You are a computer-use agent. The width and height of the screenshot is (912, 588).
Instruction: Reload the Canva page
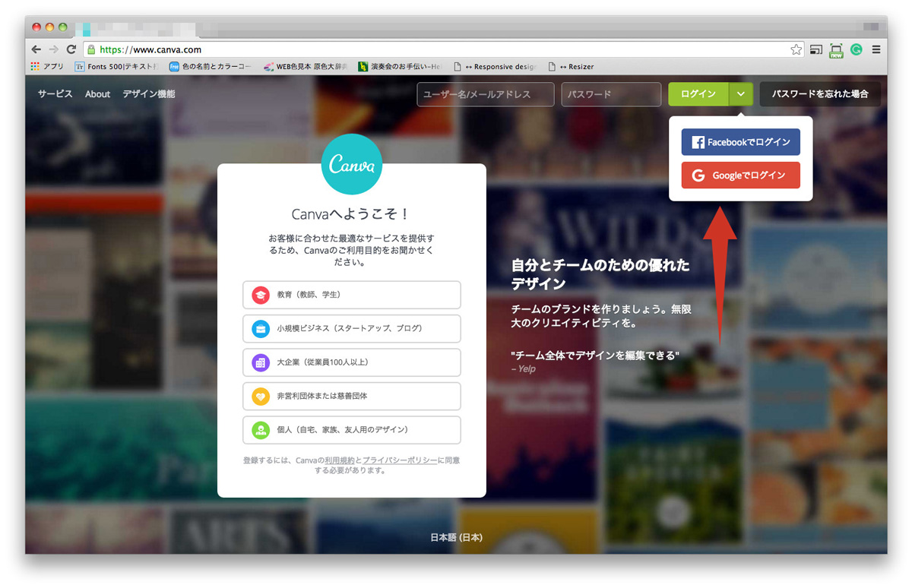(71, 49)
